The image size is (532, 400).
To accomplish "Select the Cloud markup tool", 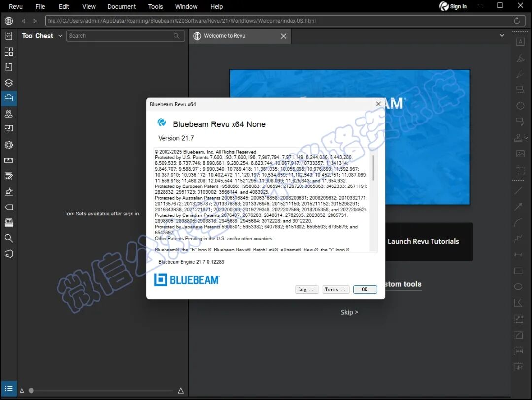I will [x=520, y=106].
